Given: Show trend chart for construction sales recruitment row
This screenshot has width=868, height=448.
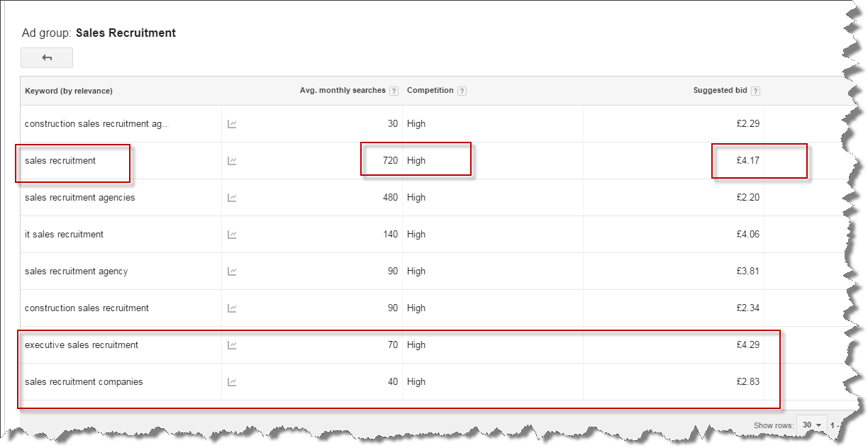Looking at the screenshot, I should 232,308.
